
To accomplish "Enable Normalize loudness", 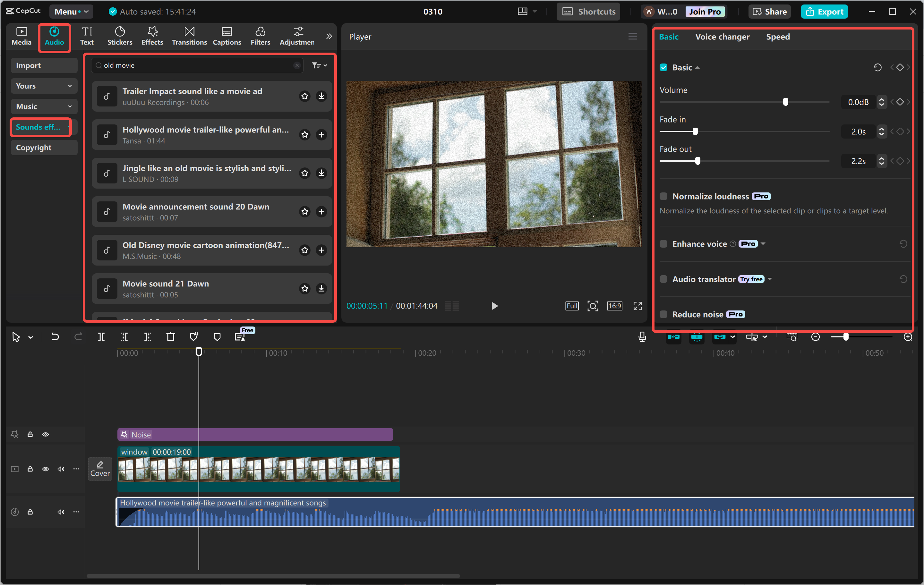I will point(663,196).
